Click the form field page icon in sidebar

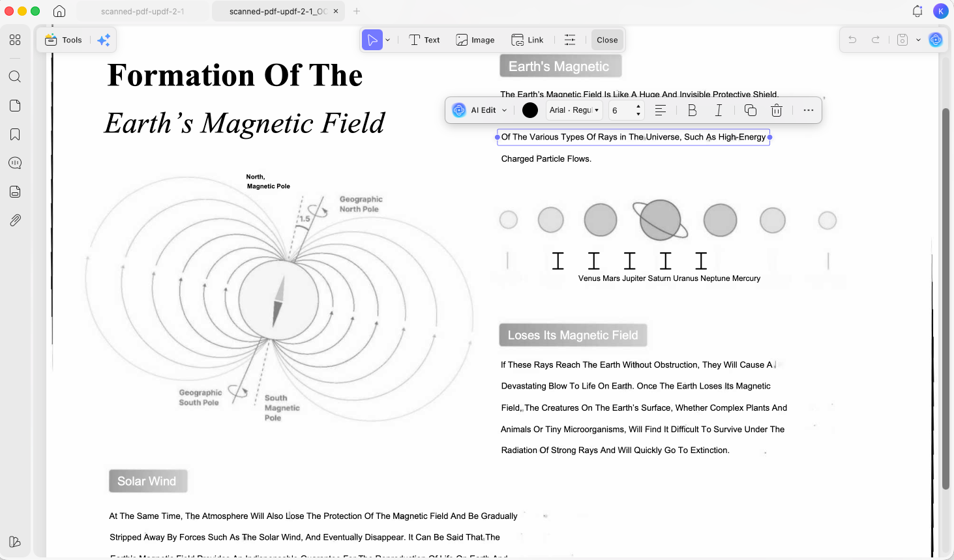(15, 192)
